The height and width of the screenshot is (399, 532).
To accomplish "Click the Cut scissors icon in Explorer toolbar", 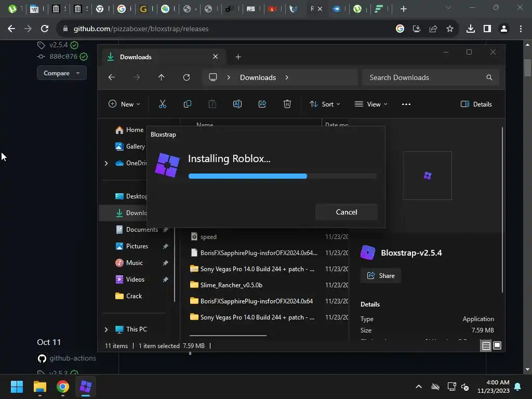I will 163,104.
